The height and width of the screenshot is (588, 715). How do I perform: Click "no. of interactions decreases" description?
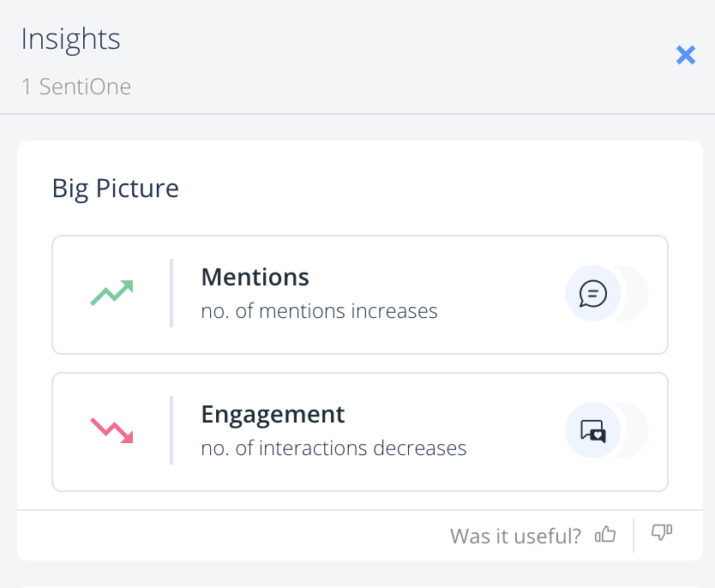[333, 448]
